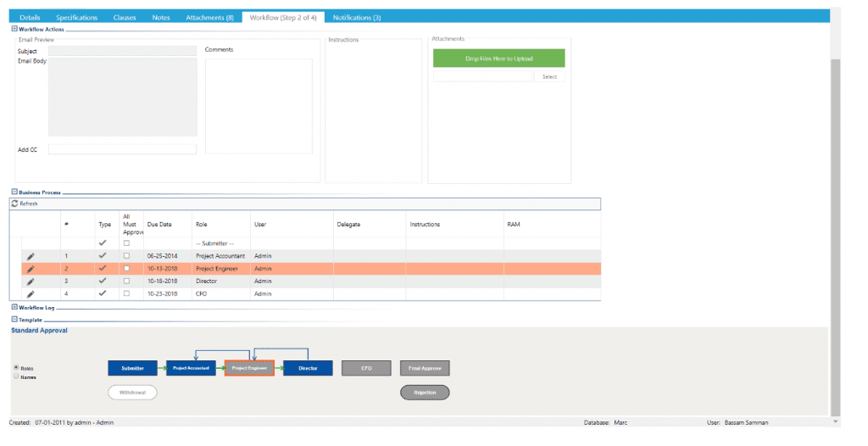Click the due date 06-25-2014 cell
868x446 pixels.
[163, 256]
